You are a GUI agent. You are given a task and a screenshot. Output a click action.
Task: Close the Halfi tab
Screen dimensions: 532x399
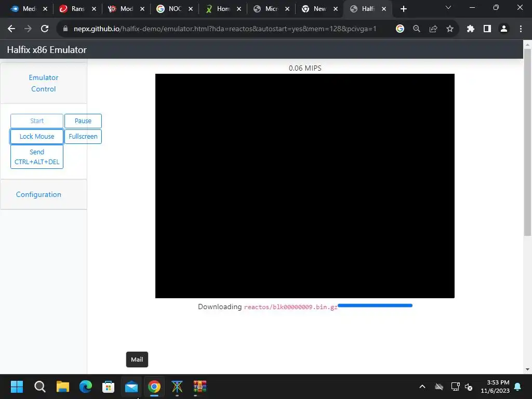pyautogui.click(x=384, y=9)
